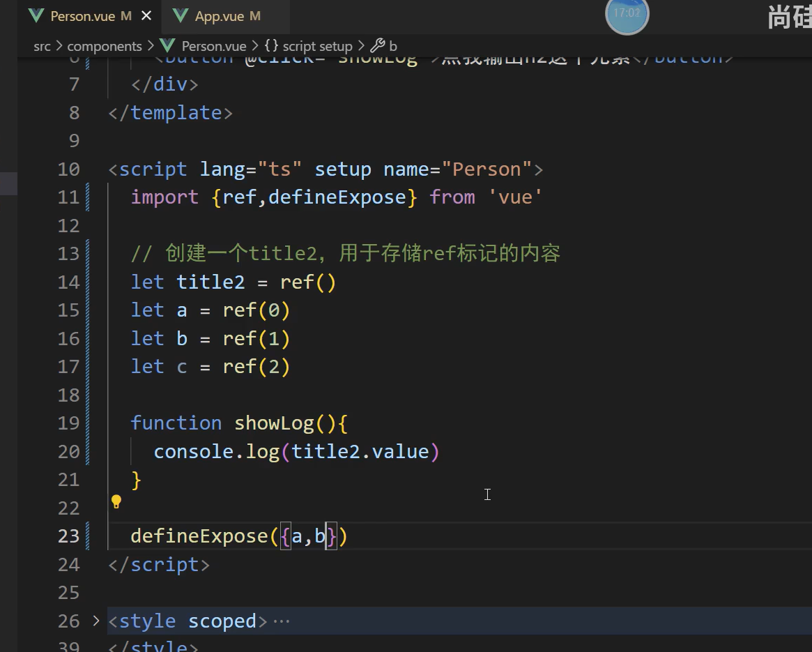The width and height of the screenshot is (812, 652).
Task: Click the braces icon before script setup
Action: [271, 45]
